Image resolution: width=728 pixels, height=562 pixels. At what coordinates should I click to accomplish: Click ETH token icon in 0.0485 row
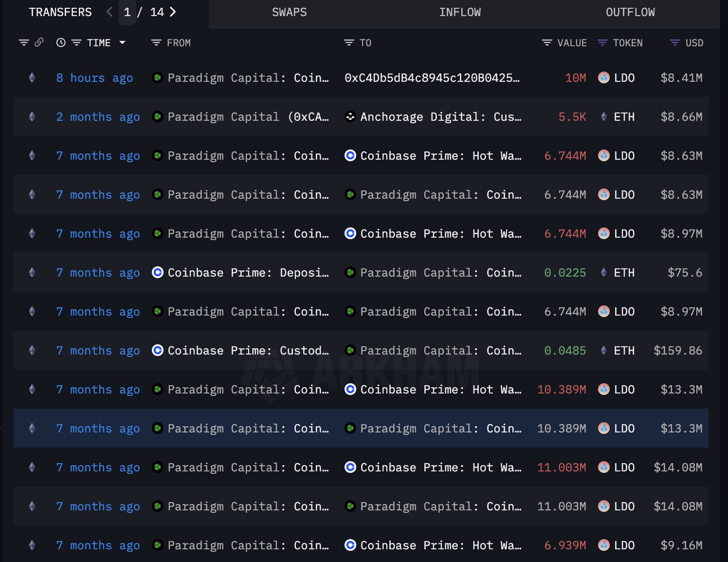(x=603, y=350)
